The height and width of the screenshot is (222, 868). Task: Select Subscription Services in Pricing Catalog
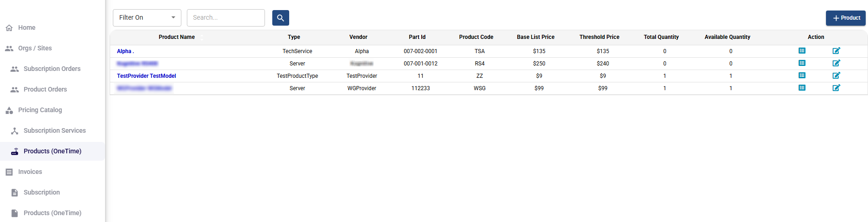[x=54, y=130]
